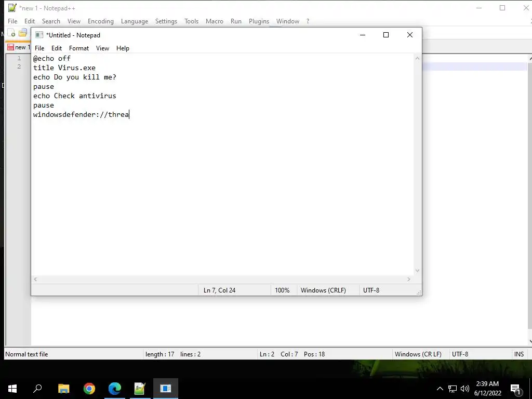
Task: Open Notepad++ Edit menu
Action: 30,21
